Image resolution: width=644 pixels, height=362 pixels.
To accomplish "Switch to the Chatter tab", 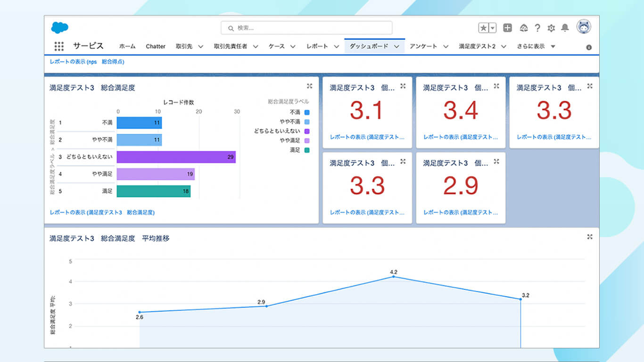I will click(x=156, y=46).
